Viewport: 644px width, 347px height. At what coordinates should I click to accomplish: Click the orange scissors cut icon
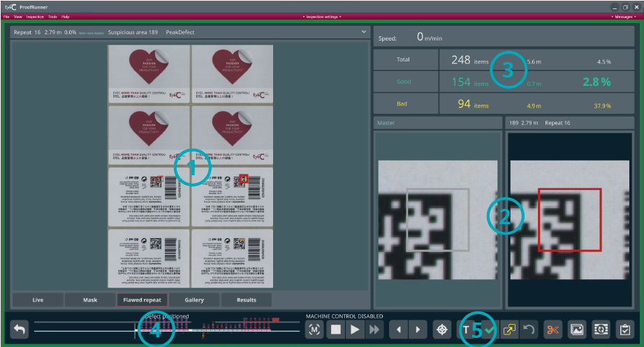[x=552, y=330]
